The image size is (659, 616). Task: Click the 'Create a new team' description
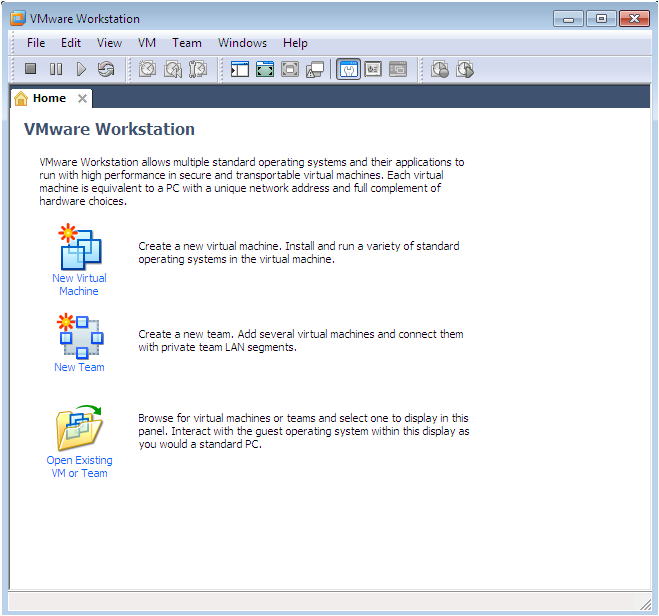301,341
